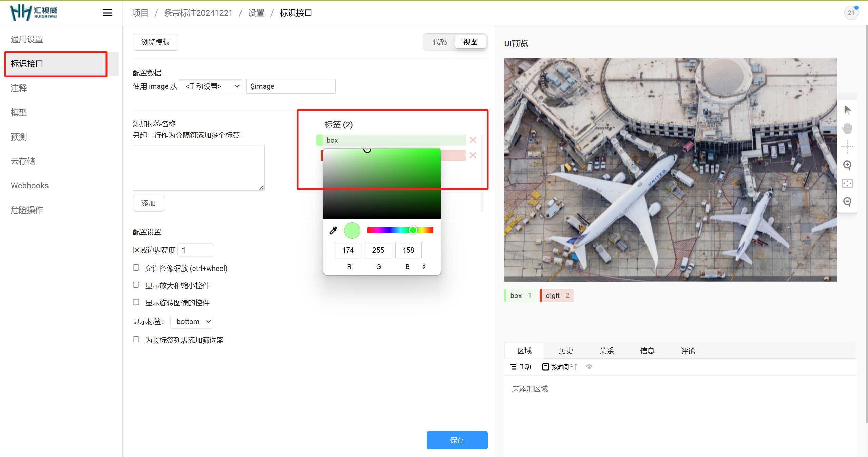Click the hamburger menu icon
The image size is (868, 457).
coord(107,13)
